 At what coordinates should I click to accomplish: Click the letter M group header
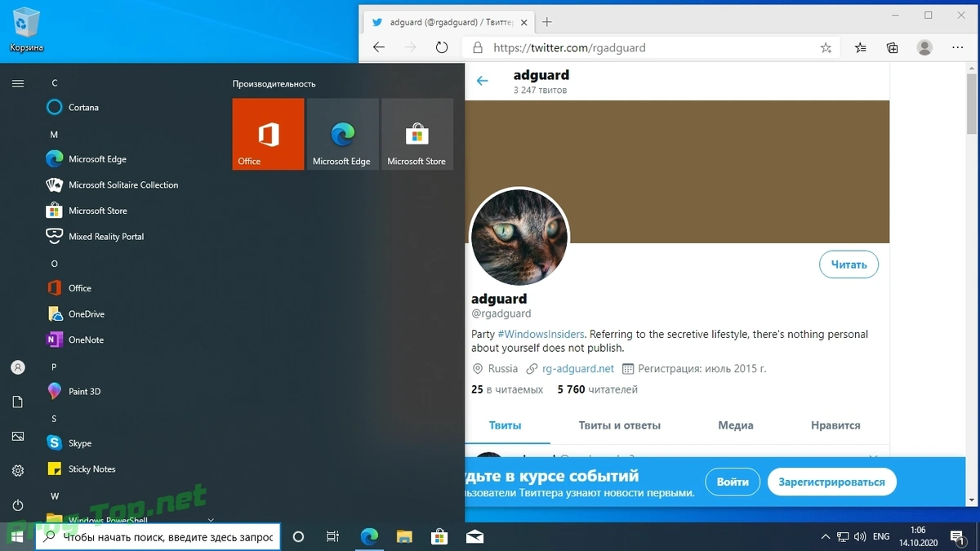(x=54, y=134)
